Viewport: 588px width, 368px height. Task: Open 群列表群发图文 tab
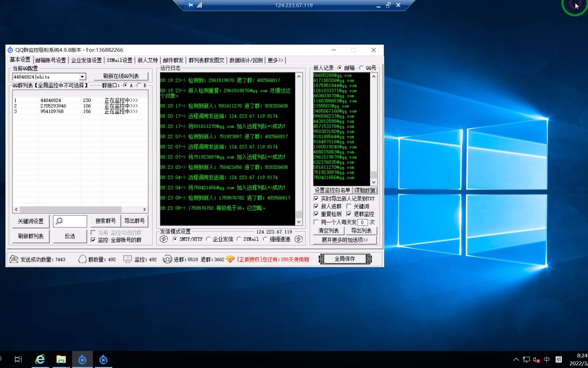coord(207,60)
